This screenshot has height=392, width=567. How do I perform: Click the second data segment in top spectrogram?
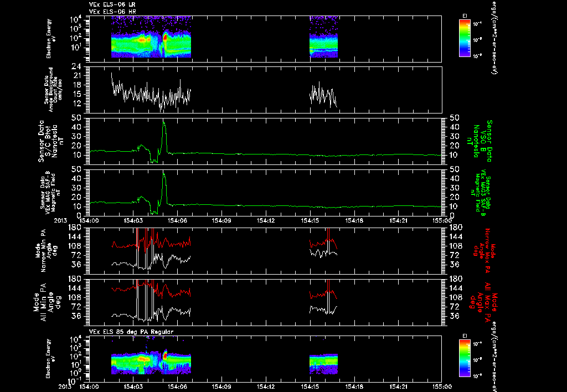[323, 37]
